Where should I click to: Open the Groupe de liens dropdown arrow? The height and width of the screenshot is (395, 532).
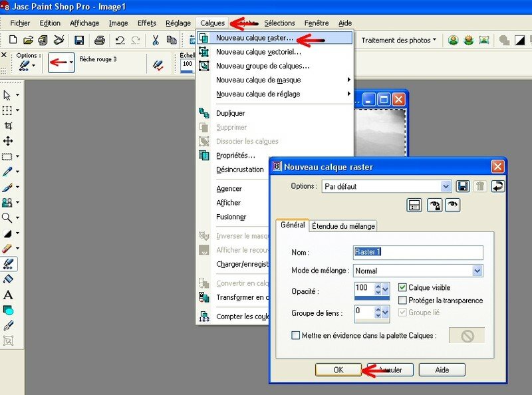coord(386,312)
